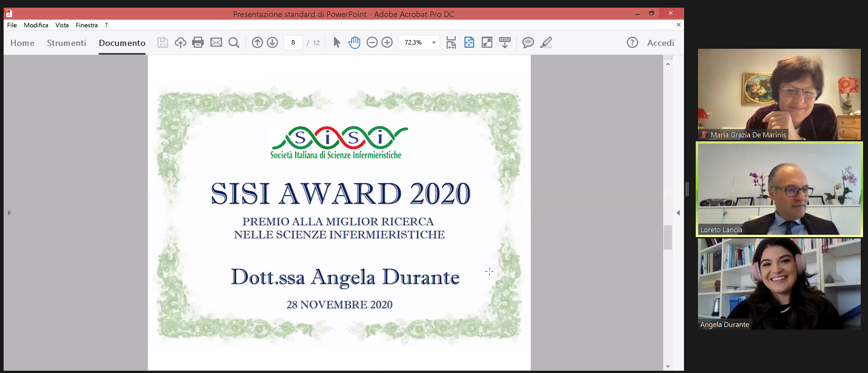
Task: Open the Finestra menu
Action: click(87, 25)
